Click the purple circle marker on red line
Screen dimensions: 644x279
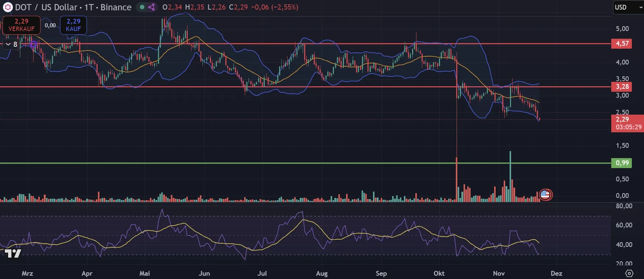pos(33,45)
